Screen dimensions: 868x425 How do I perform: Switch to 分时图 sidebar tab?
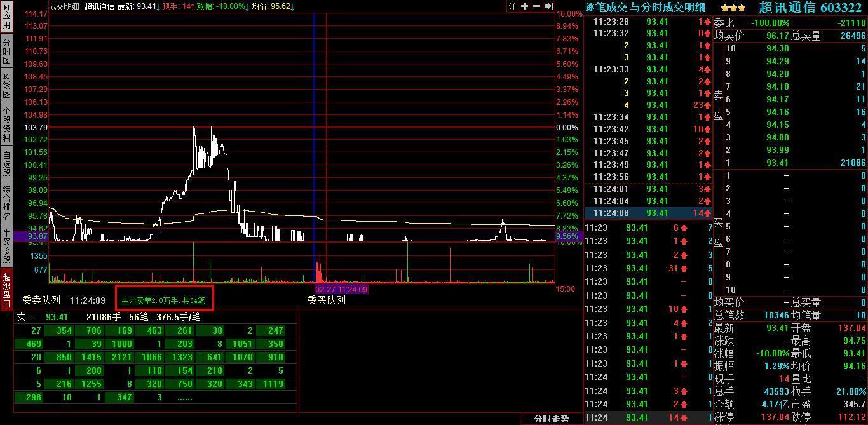(6, 51)
